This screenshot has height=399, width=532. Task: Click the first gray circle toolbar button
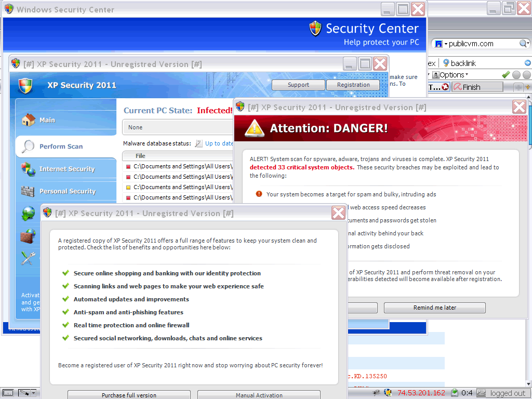[x=516, y=75]
